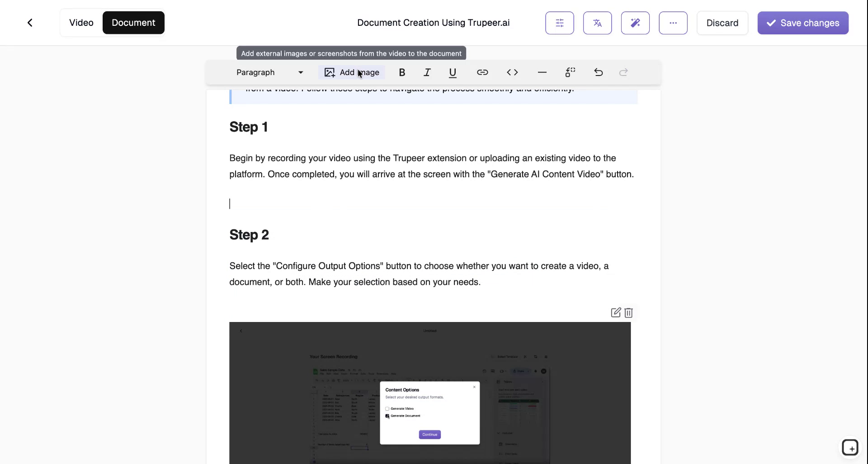
Task: Stay on the Document tab
Action: pyautogui.click(x=133, y=23)
